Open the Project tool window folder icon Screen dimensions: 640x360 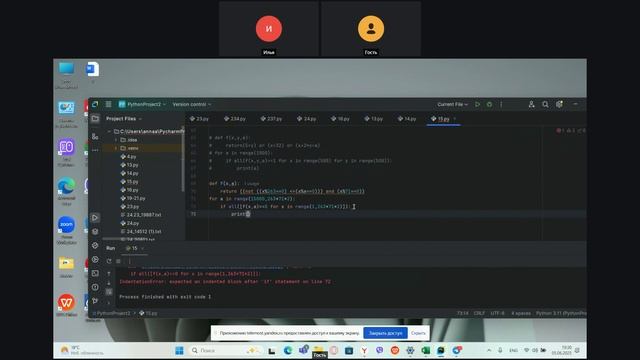click(95, 119)
